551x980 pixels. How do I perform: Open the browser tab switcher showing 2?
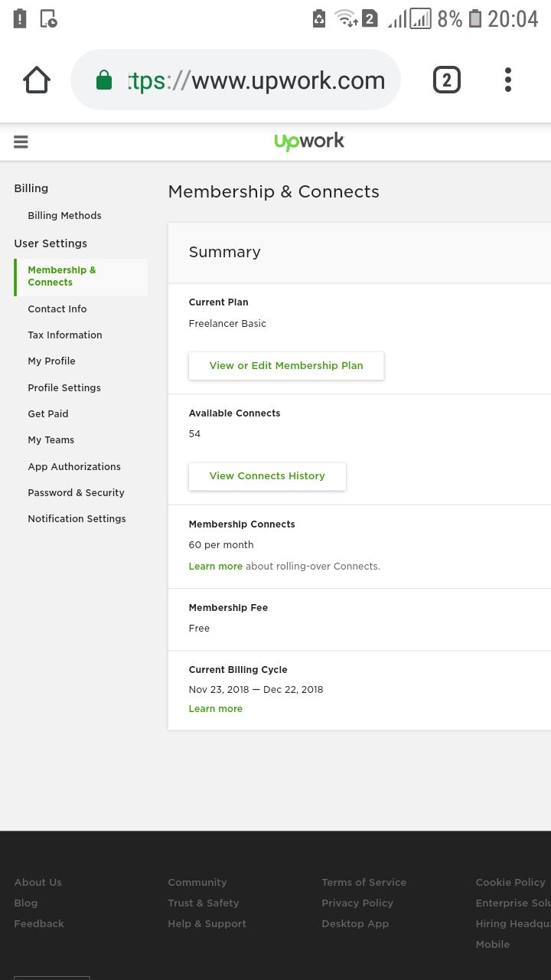(447, 80)
